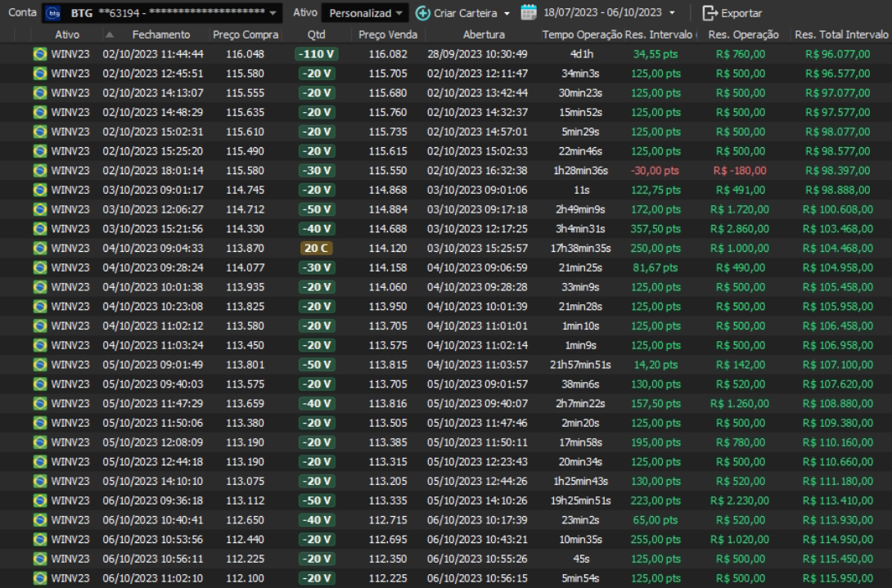Viewport: 892px width, 588px height.
Task: Click the Brazil flag icon in first row
Action: [40, 54]
